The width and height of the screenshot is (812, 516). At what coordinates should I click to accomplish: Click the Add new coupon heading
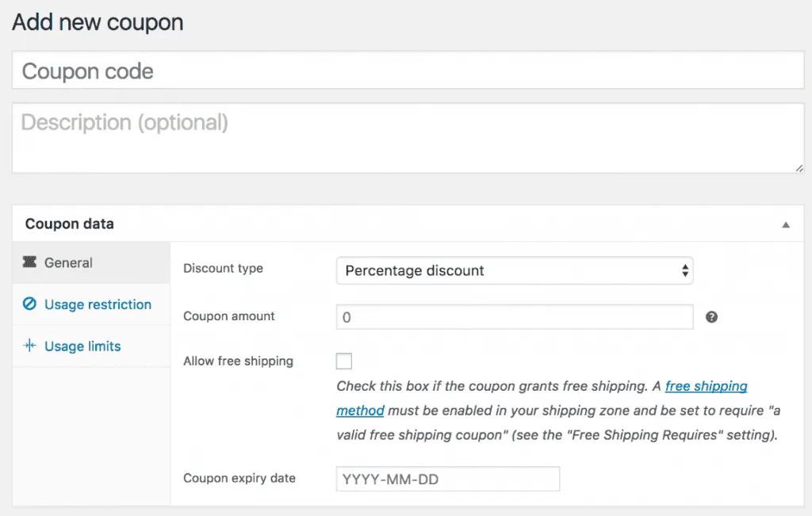click(x=97, y=22)
